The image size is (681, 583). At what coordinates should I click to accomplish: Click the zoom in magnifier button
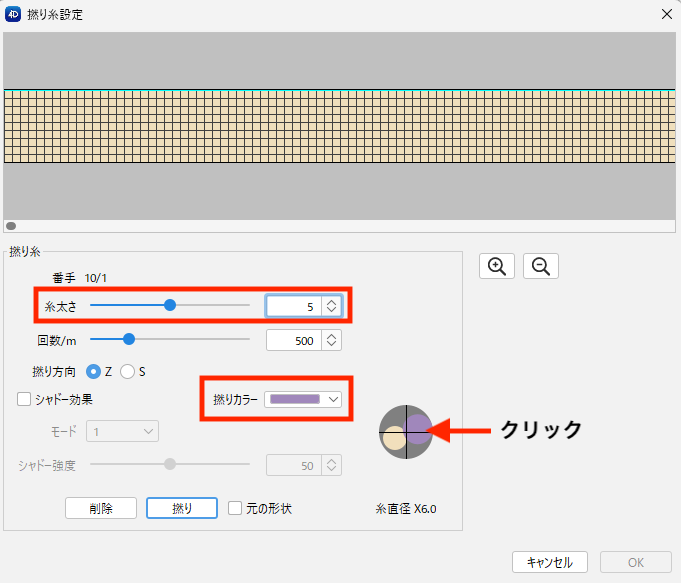[x=497, y=266]
